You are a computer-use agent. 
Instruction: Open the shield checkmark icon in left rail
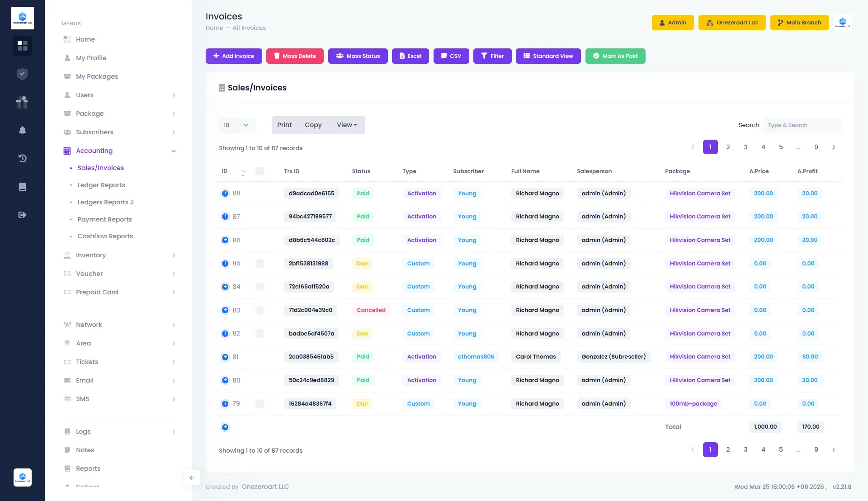(x=22, y=74)
